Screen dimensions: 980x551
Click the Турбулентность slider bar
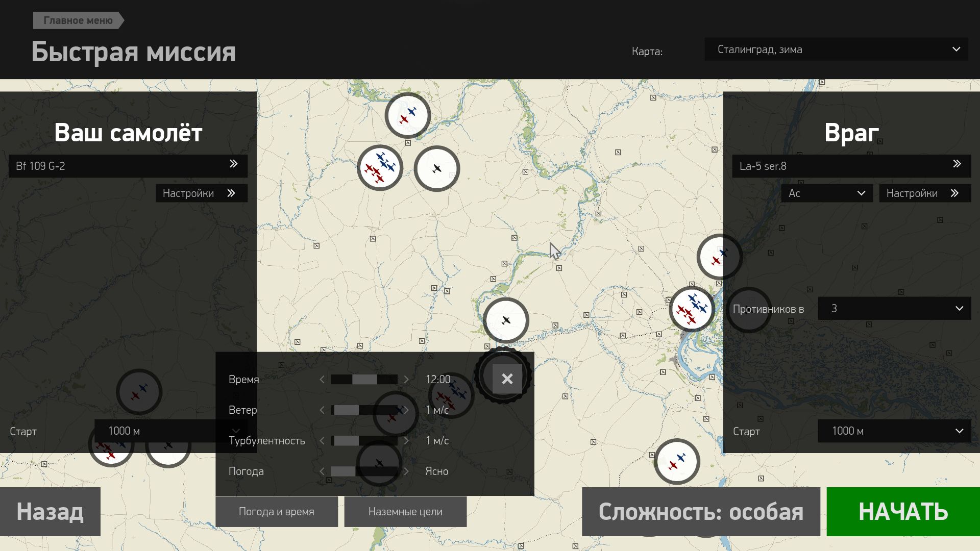click(x=364, y=441)
